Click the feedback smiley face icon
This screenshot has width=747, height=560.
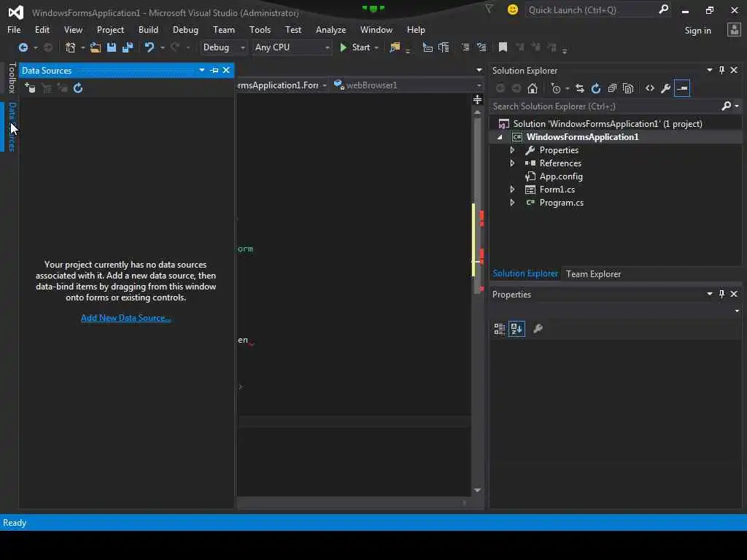pos(513,9)
